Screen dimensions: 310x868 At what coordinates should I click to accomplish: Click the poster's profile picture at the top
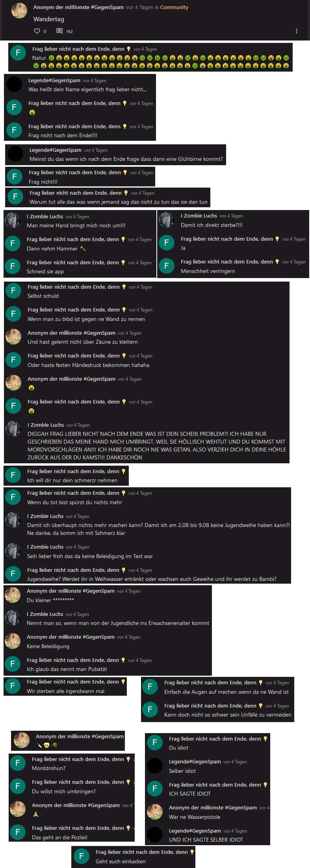[x=19, y=11]
